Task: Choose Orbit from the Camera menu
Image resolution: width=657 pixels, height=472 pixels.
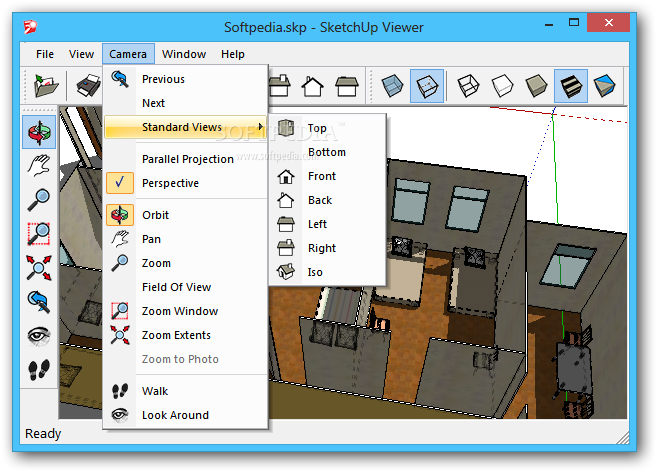Action: [185, 215]
